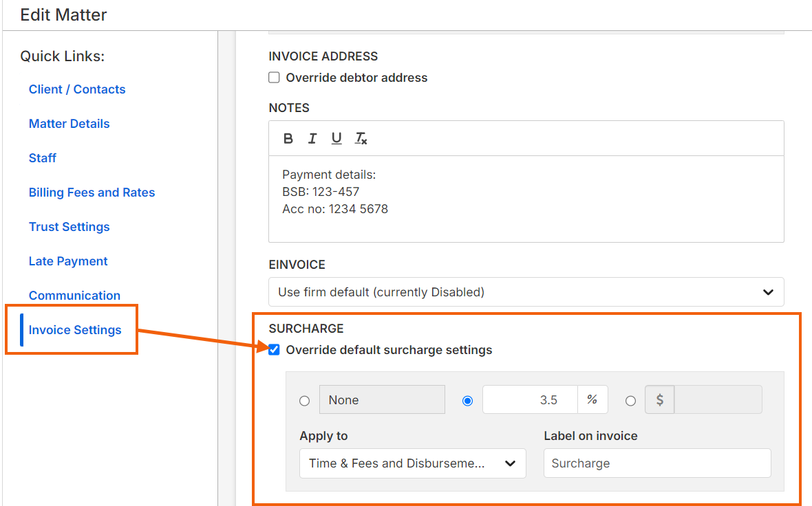The height and width of the screenshot is (506, 812).
Task: Choose the dollar amount surcharge option
Action: (x=630, y=401)
